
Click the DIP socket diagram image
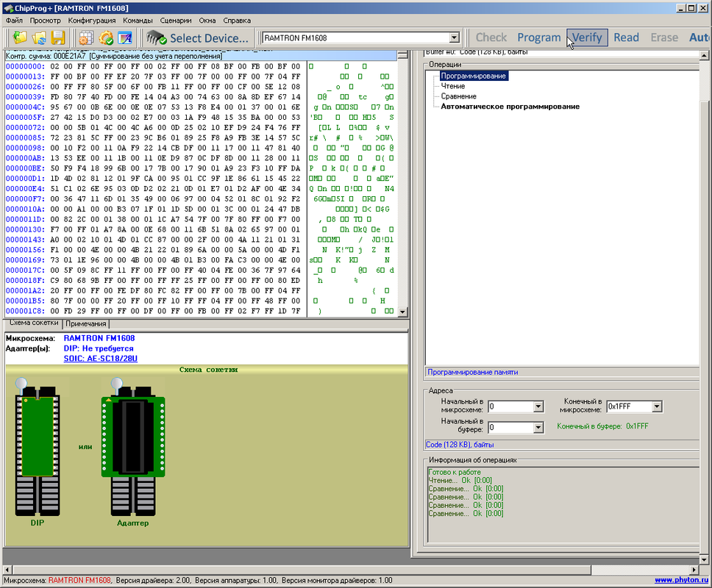tap(38, 447)
